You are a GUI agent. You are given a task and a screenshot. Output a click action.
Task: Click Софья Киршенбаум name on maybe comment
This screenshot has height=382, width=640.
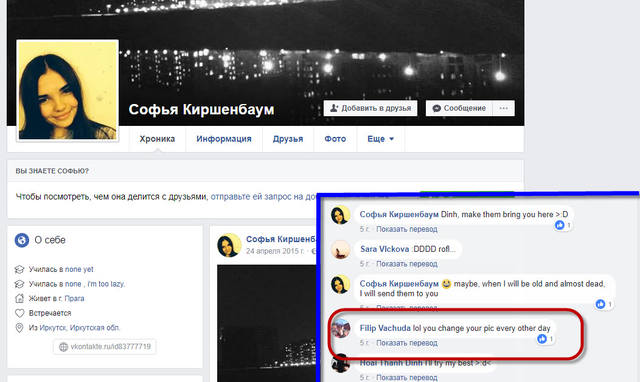[x=399, y=283]
